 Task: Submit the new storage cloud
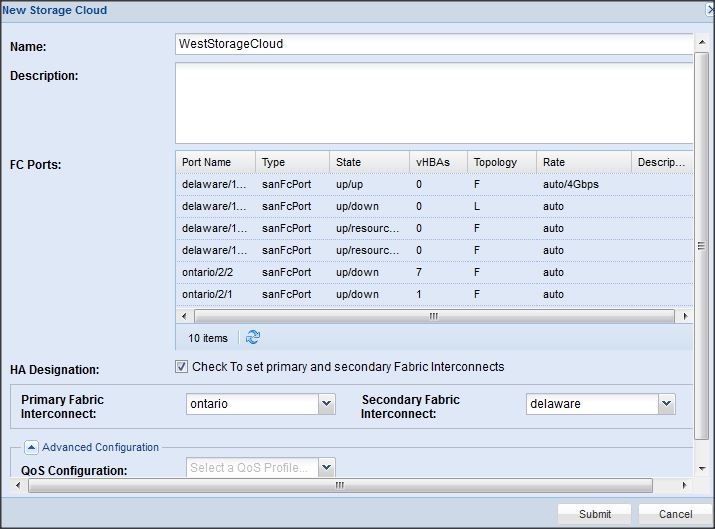coord(595,514)
